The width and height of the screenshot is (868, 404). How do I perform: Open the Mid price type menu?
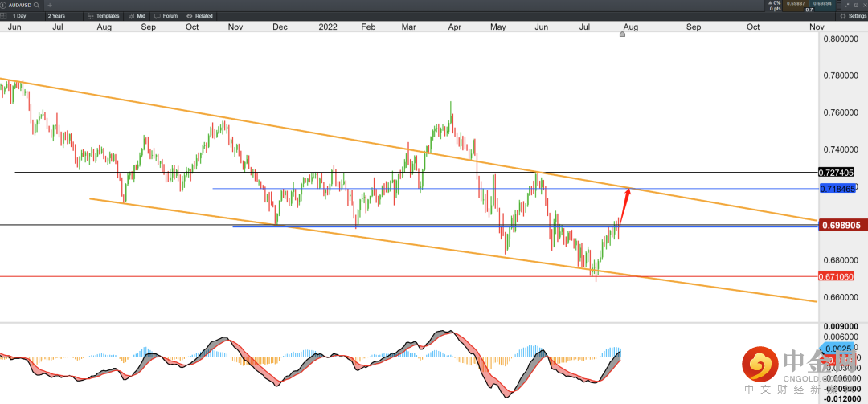click(x=136, y=16)
